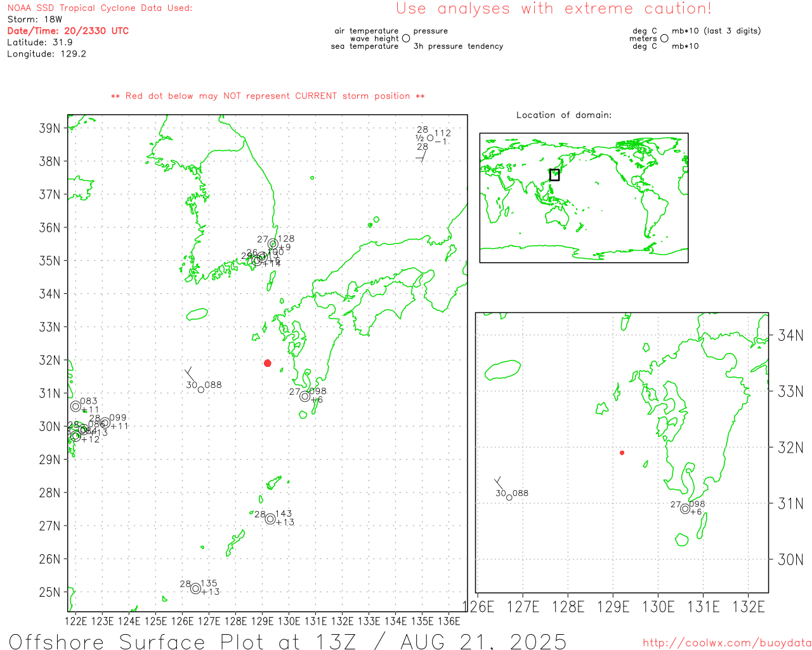
Task: Click the 25N latitude label on main map
Action: point(49,592)
